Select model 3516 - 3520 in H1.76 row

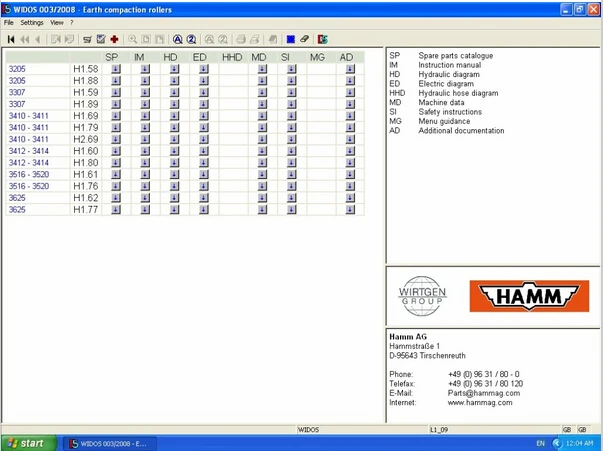(29, 186)
